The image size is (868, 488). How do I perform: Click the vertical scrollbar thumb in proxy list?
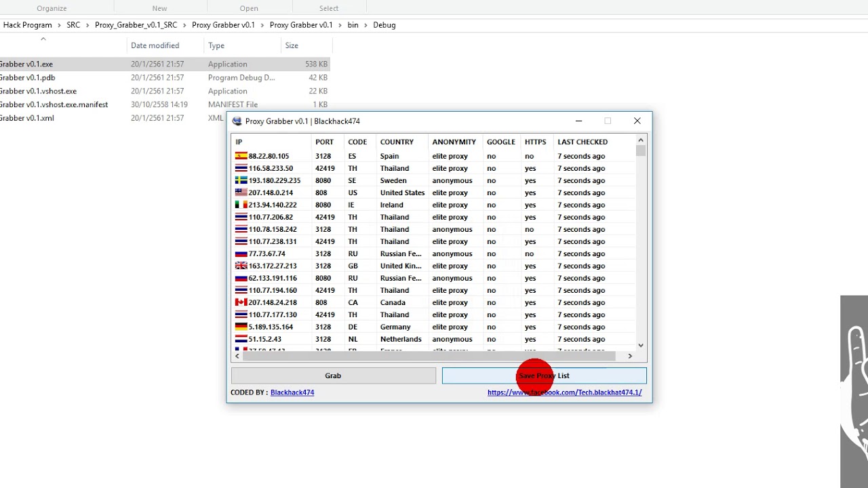point(641,151)
